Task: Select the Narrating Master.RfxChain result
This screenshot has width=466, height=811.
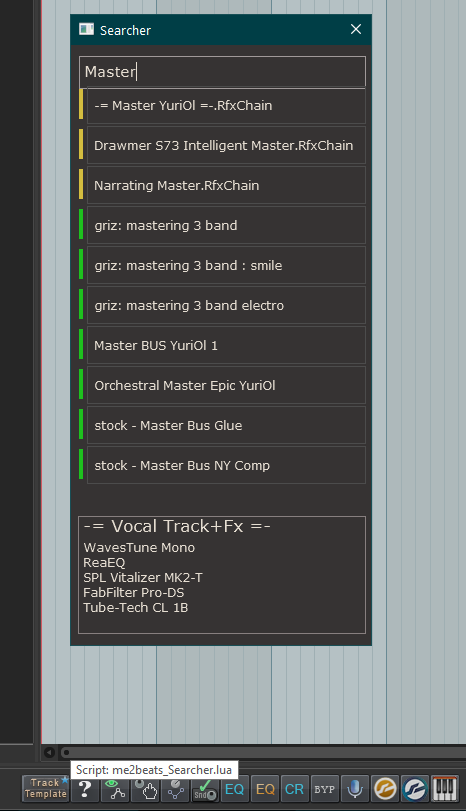Action: (x=226, y=185)
